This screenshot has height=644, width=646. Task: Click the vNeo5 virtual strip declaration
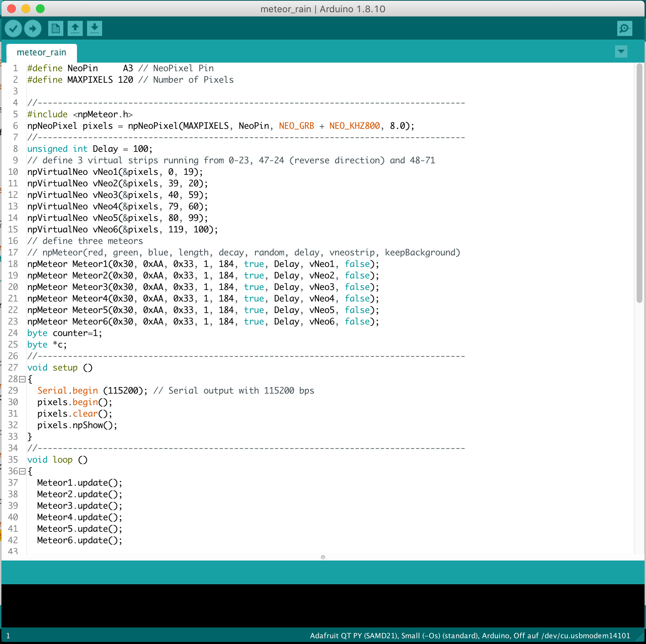118,218
